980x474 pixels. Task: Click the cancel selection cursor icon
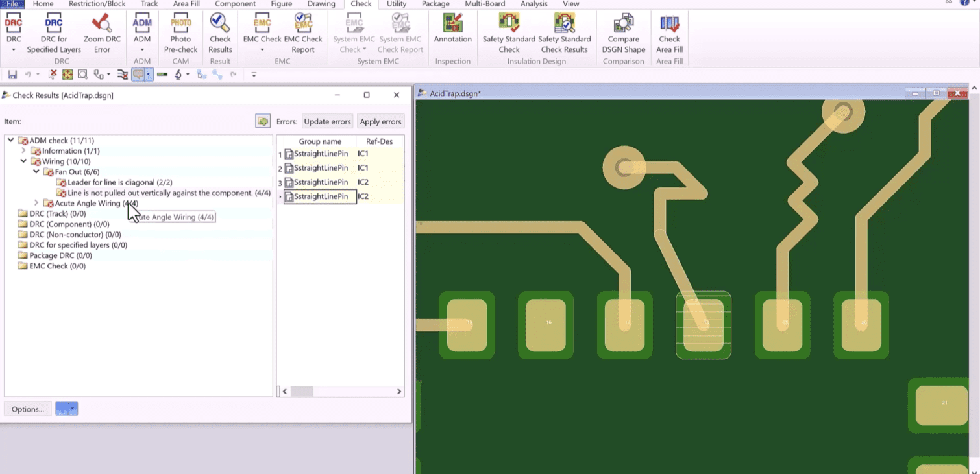click(x=53, y=75)
